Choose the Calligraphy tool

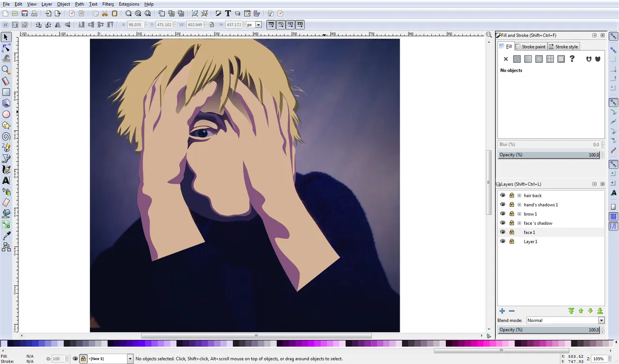click(x=6, y=170)
